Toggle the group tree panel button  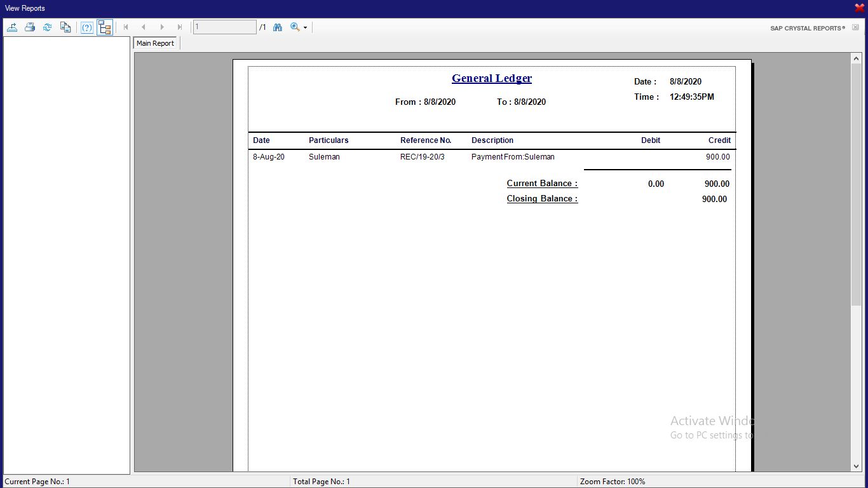tap(105, 27)
